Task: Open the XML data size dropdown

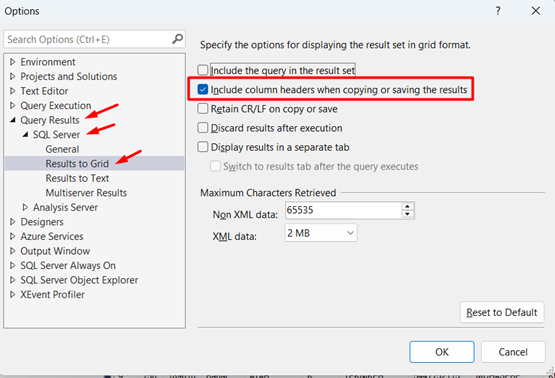Action: click(x=321, y=233)
